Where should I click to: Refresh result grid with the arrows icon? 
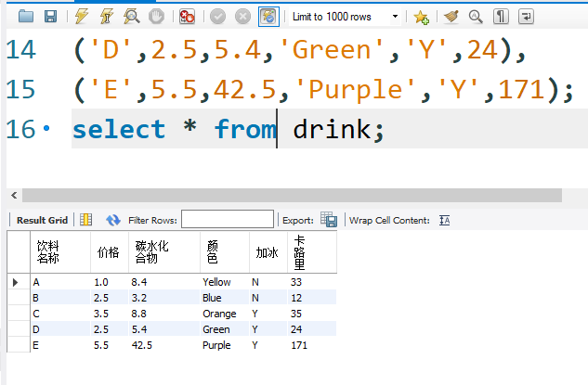(113, 220)
